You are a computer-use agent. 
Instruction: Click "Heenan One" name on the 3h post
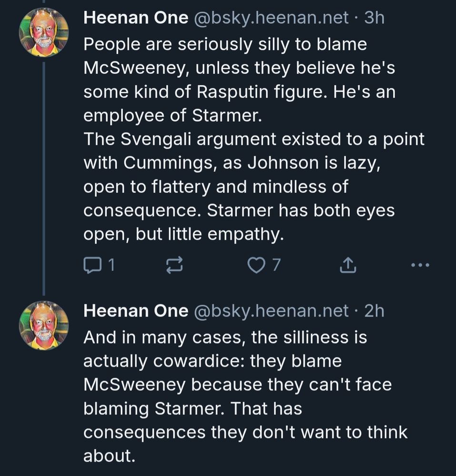pyautogui.click(x=136, y=18)
